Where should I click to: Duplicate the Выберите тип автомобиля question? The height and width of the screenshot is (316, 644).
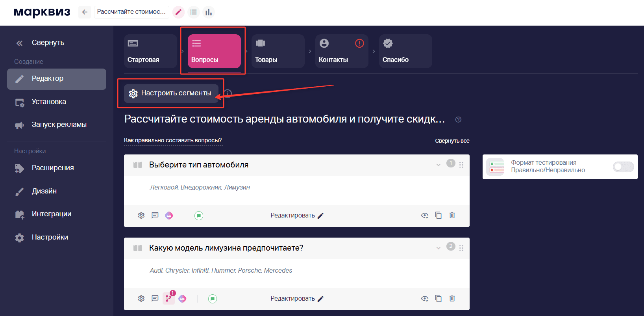(439, 216)
